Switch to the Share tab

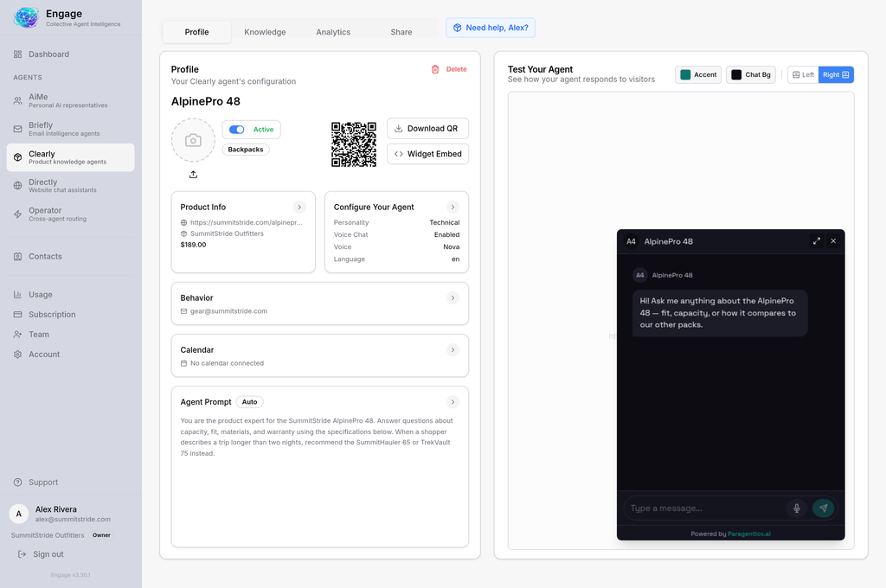click(x=401, y=32)
